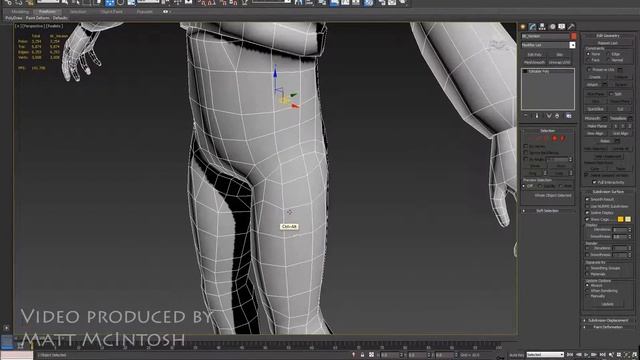Viewport: 640px width, 360px height.
Task: Open MSmooth settings box
Action: click(x=604, y=118)
